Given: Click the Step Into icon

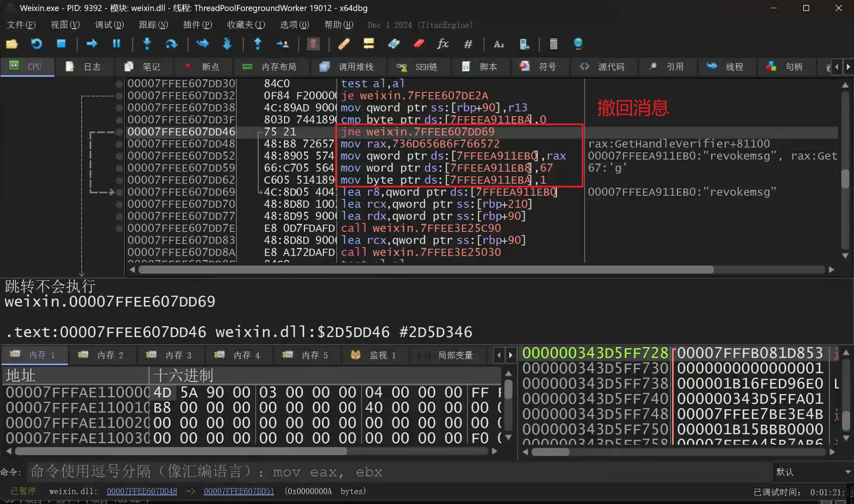Looking at the screenshot, I should coord(147,44).
